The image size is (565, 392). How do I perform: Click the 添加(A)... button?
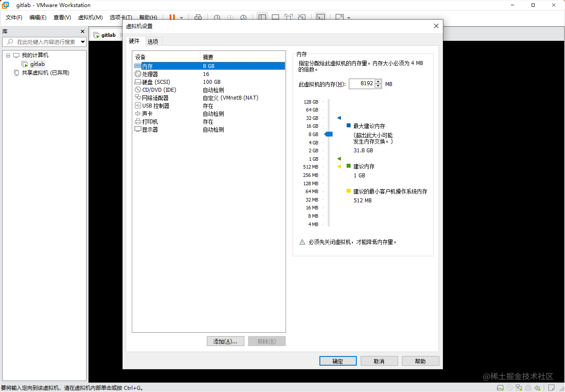(225, 342)
